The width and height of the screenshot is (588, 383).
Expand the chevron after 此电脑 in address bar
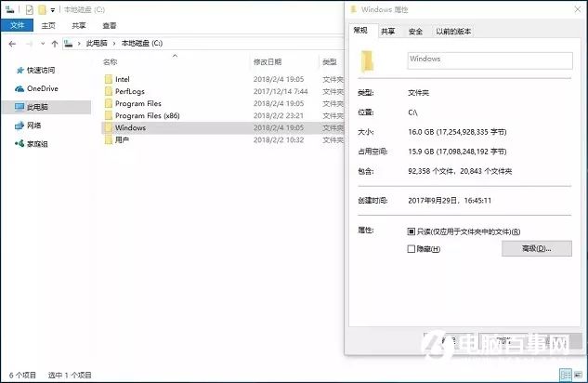114,44
